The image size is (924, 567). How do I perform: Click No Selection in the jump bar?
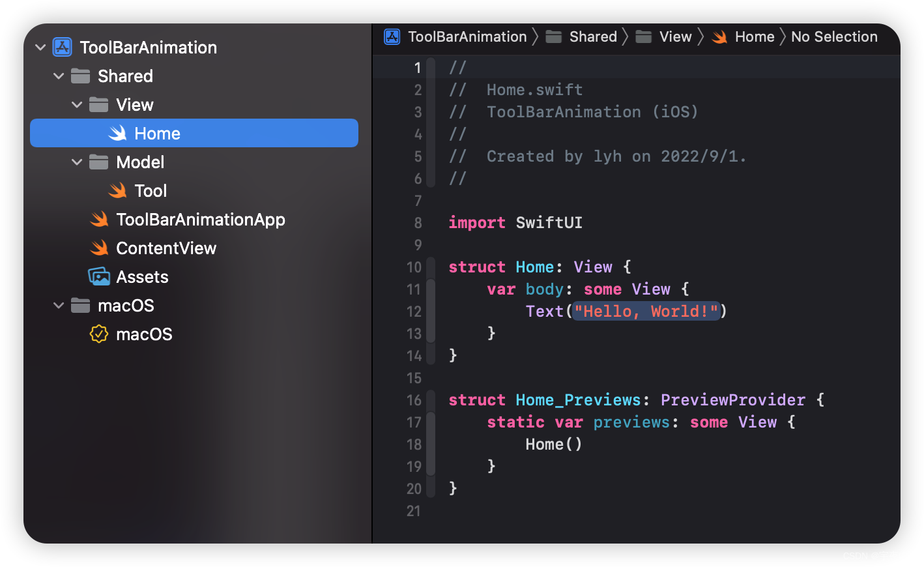[x=834, y=36]
